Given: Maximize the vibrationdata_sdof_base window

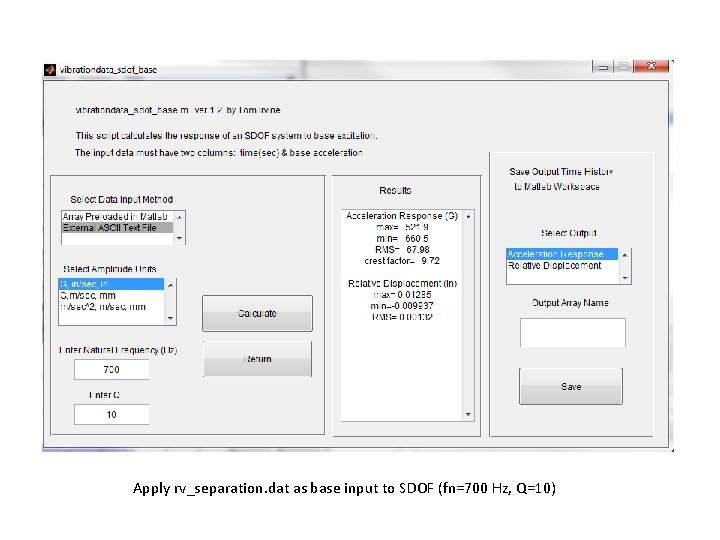Looking at the screenshot, I should [623, 67].
